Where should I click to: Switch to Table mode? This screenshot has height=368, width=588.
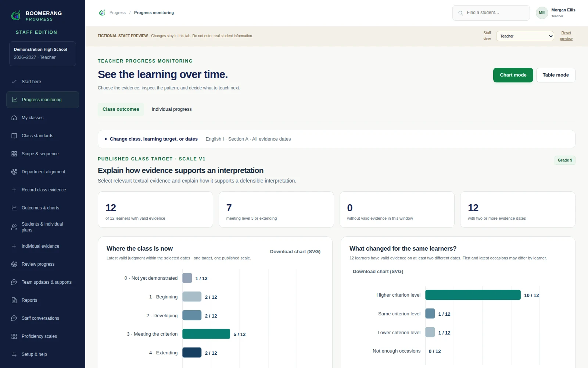556,75
